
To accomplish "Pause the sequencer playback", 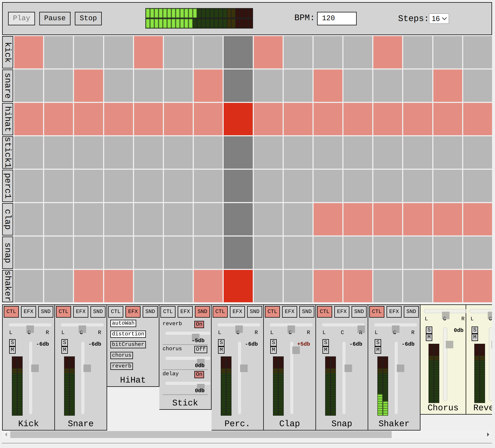I will [x=55, y=18].
